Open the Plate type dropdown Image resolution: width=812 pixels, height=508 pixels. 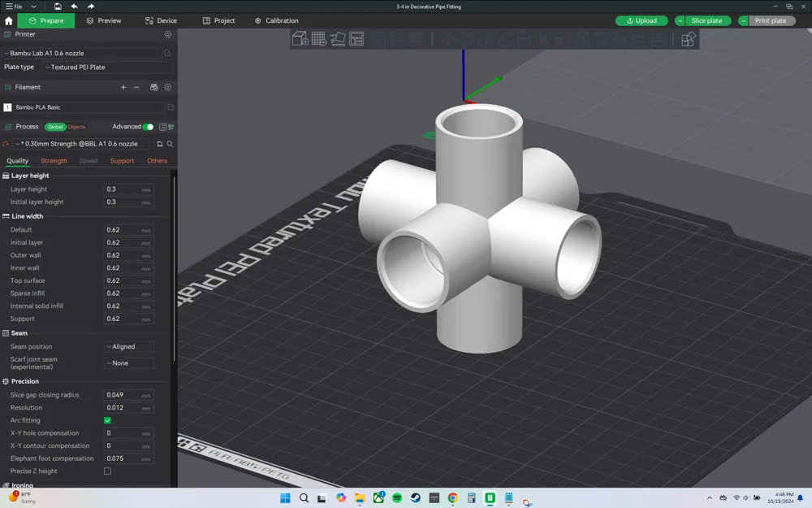106,67
